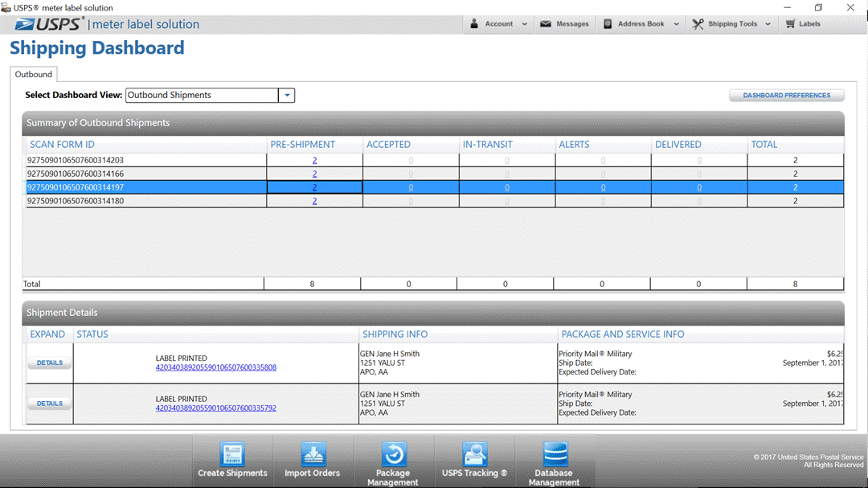Click the USPS eagle logo
This screenshot has width=868, height=488.
tap(25, 24)
